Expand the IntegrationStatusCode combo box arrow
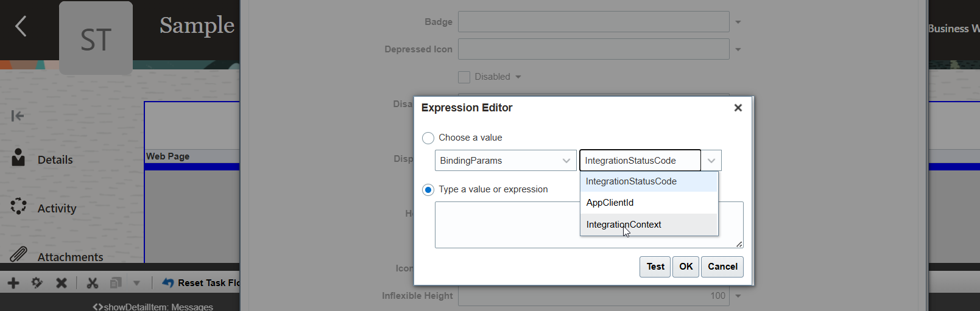The height and width of the screenshot is (311, 980). coord(711,161)
